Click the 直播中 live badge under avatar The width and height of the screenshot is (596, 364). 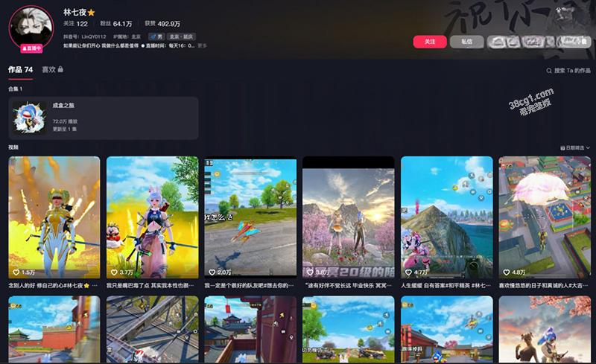31,48
